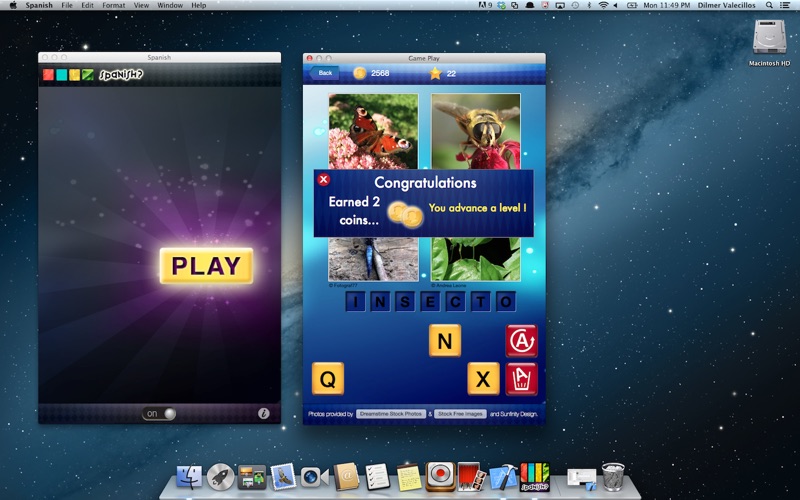This screenshot has height=500, width=800.
Task: Open Notes from the Dock
Action: coord(409,477)
